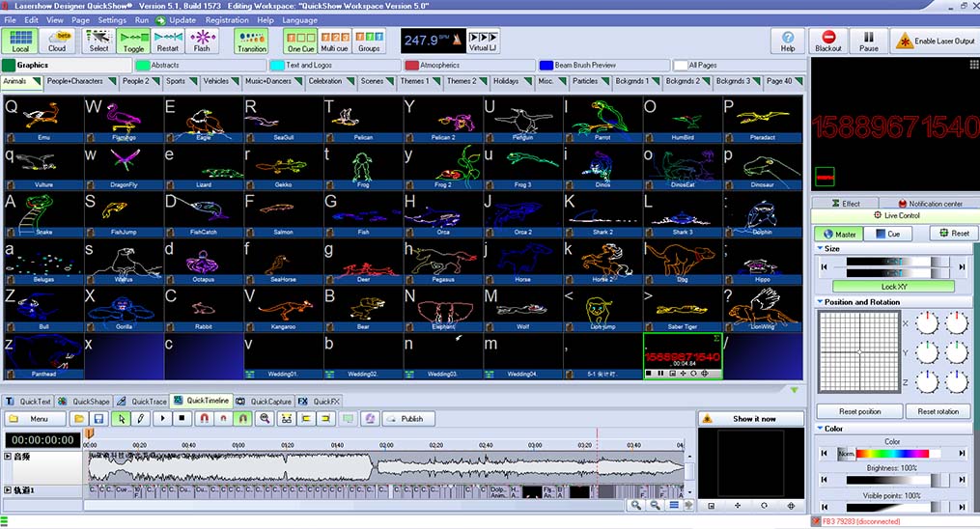Click the timeline list view icon
The width and height of the screenshot is (980, 529).
point(674,505)
